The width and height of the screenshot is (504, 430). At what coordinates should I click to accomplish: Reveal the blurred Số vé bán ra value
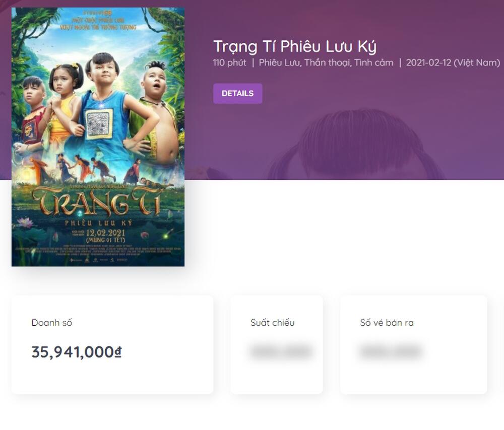point(390,352)
